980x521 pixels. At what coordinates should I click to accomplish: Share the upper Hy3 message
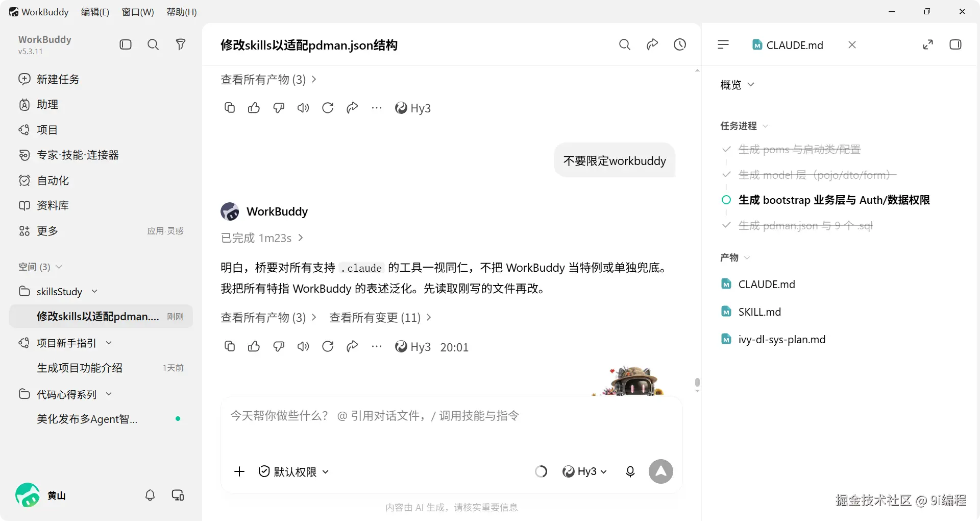click(352, 108)
